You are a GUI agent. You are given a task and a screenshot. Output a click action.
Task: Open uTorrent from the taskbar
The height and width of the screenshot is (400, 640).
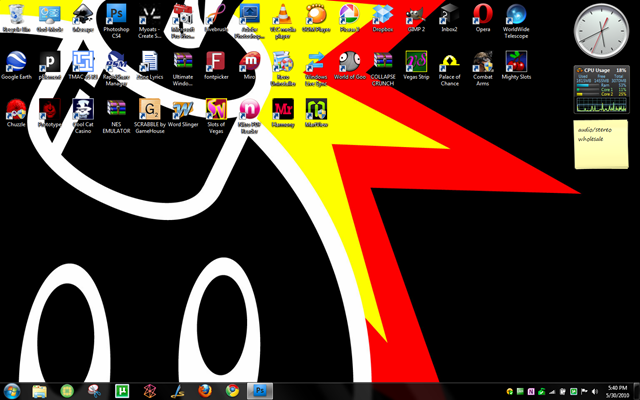point(122,391)
